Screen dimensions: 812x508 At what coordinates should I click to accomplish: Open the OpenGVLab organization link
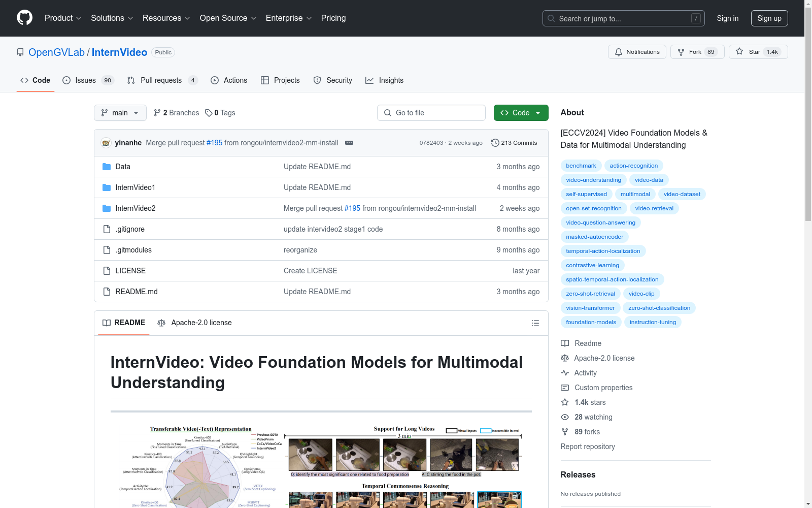[x=56, y=52]
